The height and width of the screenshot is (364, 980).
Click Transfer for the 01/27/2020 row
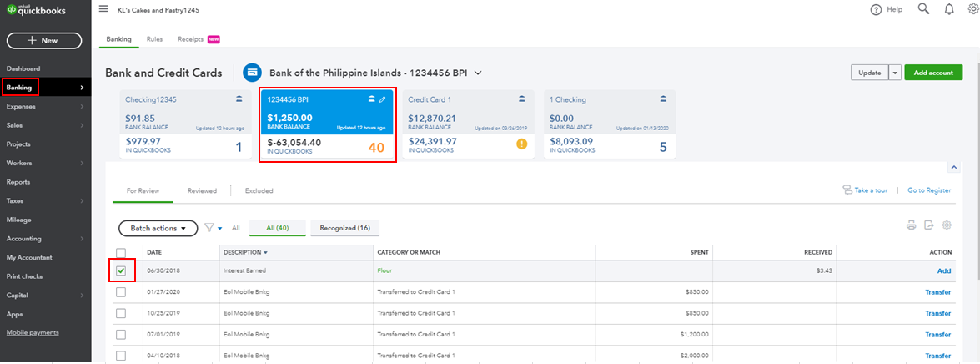pos(938,292)
